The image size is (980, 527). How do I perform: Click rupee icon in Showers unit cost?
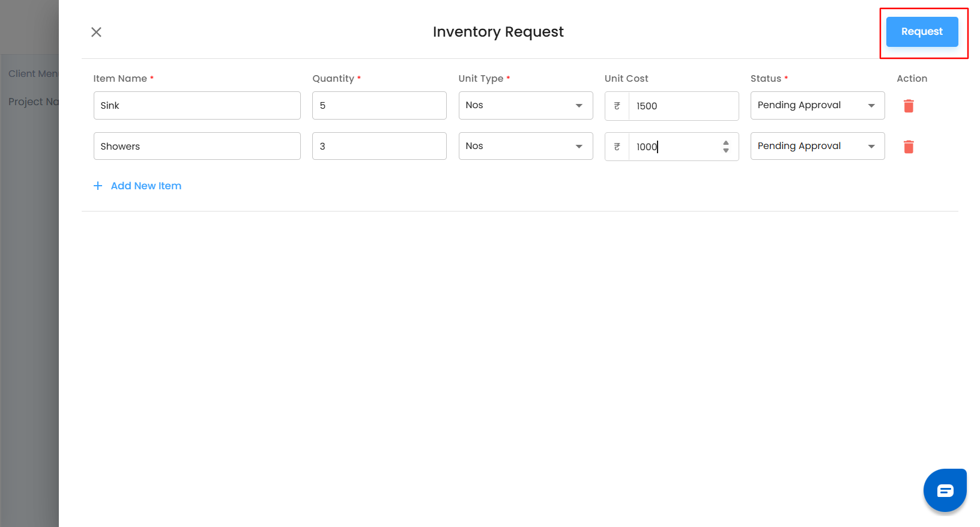(617, 147)
